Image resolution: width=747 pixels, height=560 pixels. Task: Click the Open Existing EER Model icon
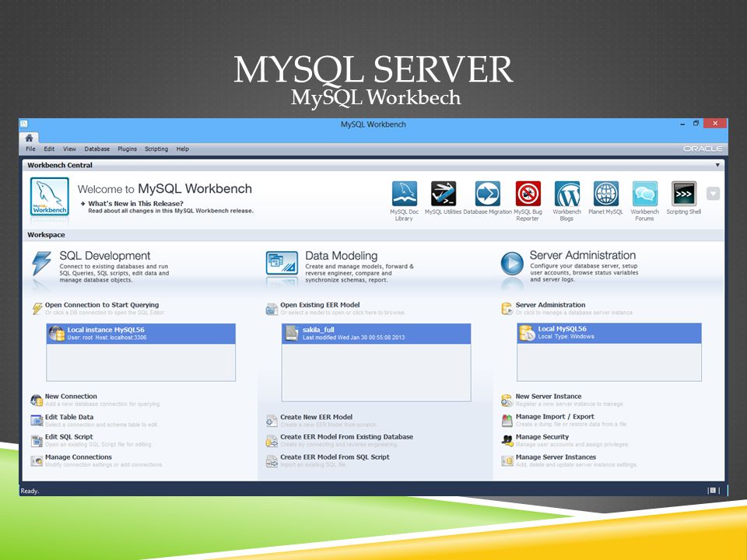point(272,309)
